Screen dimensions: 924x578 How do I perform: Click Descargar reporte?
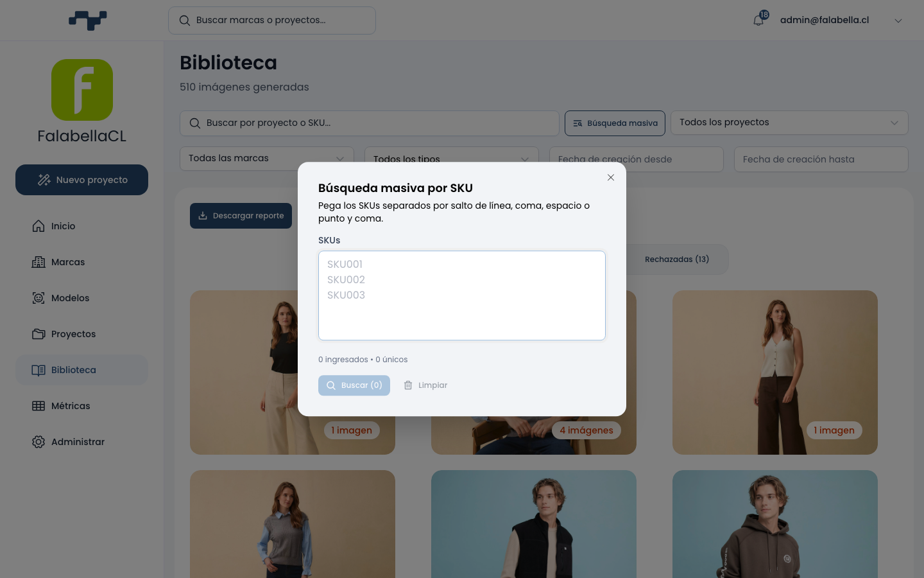coord(241,216)
